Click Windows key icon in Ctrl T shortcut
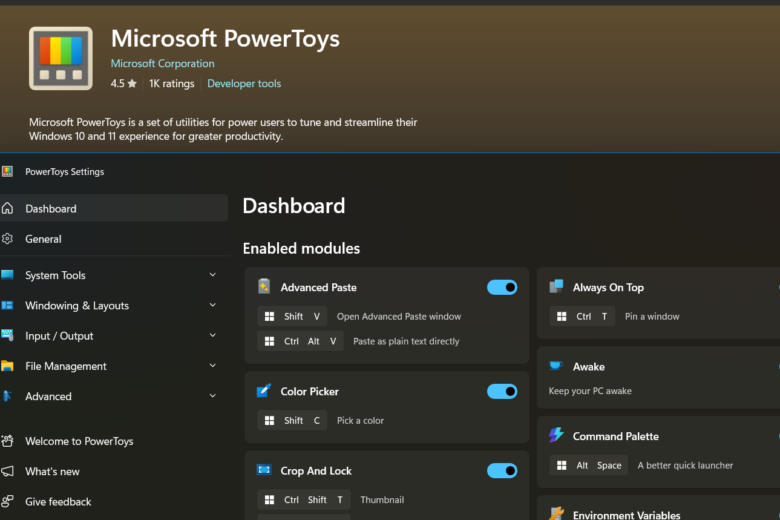This screenshot has width=780, height=520. pyautogui.click(x=562, y=316)
